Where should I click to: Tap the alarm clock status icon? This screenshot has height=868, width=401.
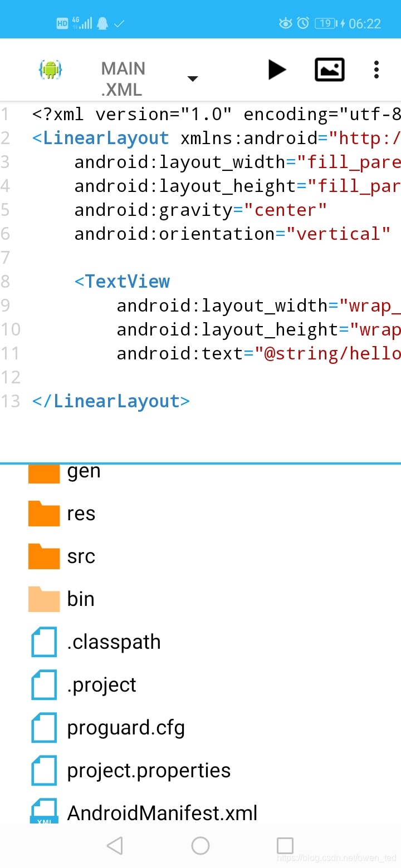click(x=303, y=23)
